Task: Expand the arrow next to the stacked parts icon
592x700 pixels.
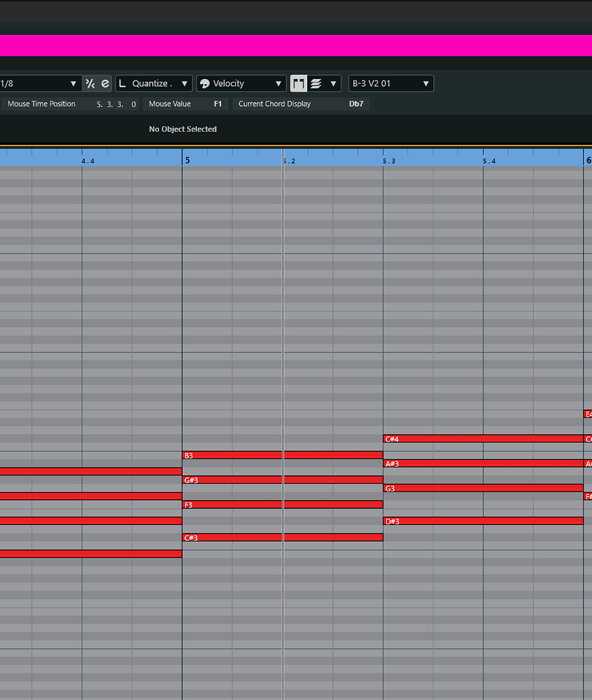Action: click(334, 83)
